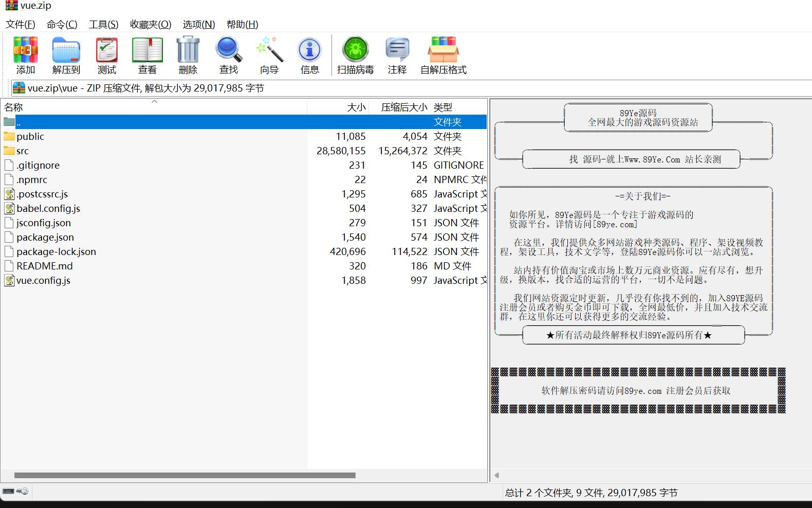Click the drive icon in status bar
Viewport: 812px width, 508px height.
(8, 492)
